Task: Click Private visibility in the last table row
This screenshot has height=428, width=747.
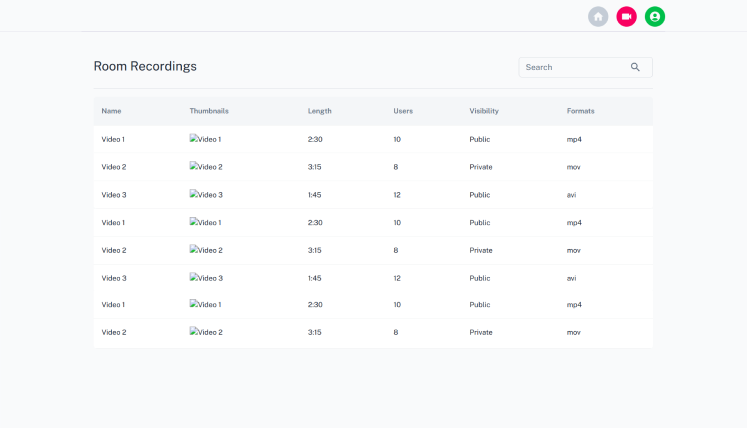Action: [x=481, y=332]
